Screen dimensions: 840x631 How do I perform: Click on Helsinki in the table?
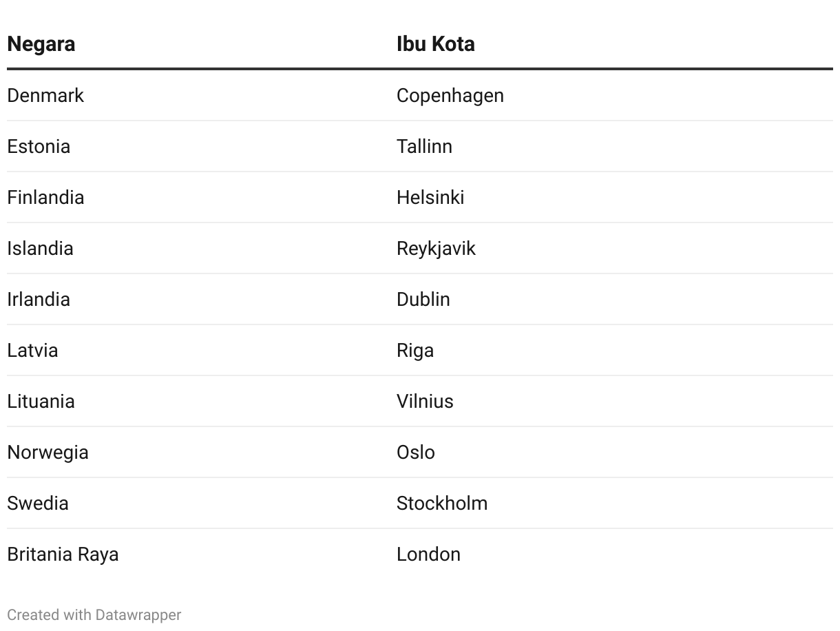(x=430, y=197)
